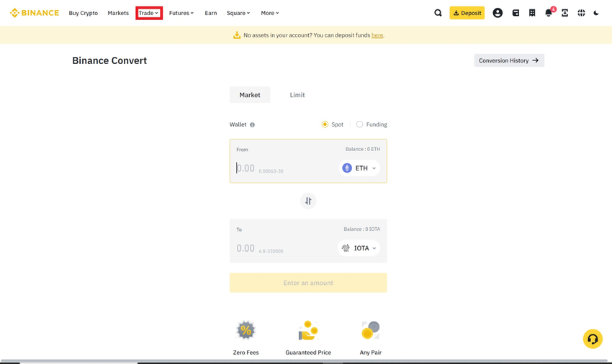Screen dimensions: 612x364
Task: Open the download app QR icon
Action: (x=564, y=13)
